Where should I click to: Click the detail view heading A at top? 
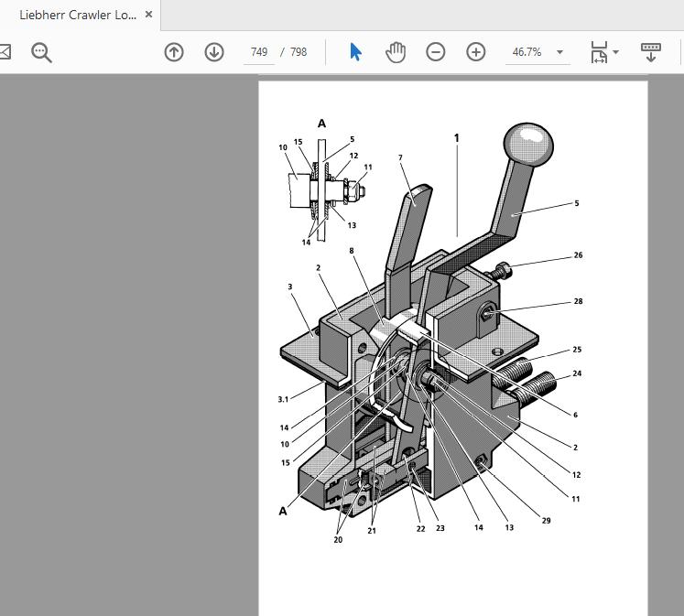[x=321, y=124]
